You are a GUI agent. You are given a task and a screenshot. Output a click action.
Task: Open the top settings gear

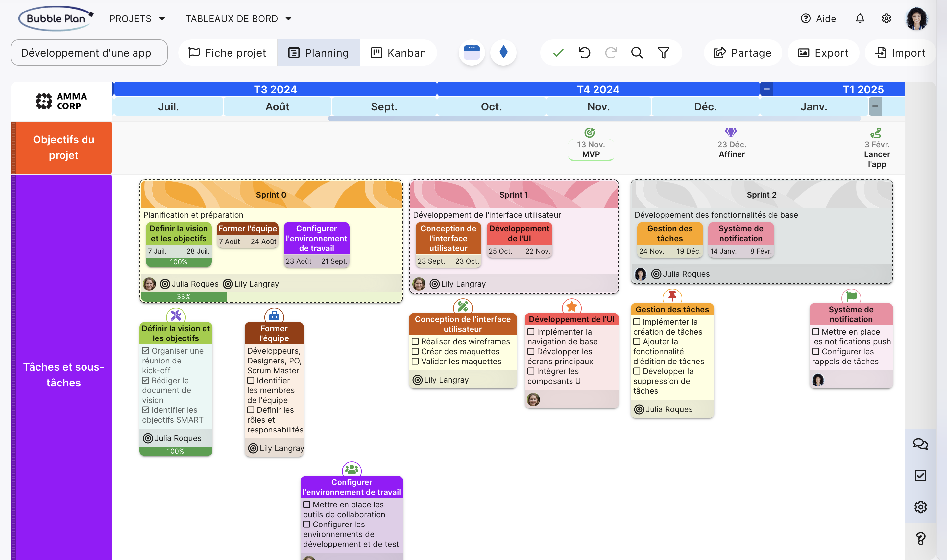coord(886,18)
